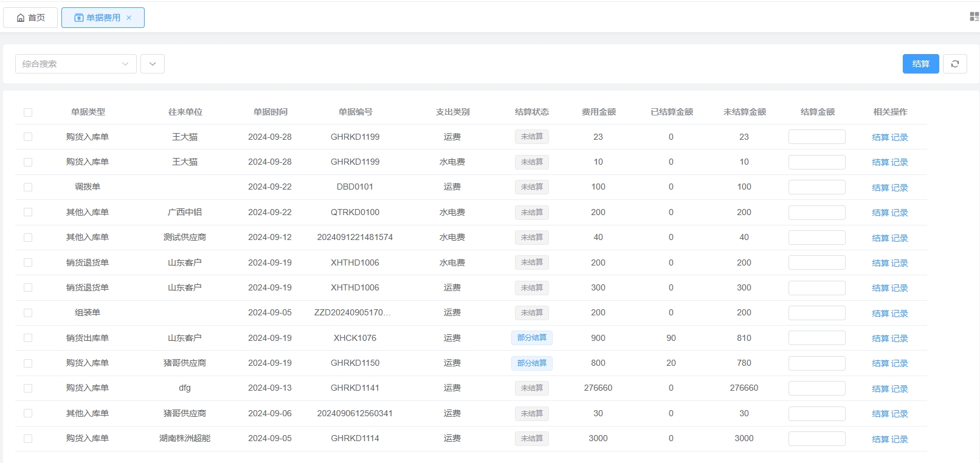Viewport: 980px width, 463px height.
Task: Click 结算 link in DBD0101 row
Action: click(x=880, y=188)
